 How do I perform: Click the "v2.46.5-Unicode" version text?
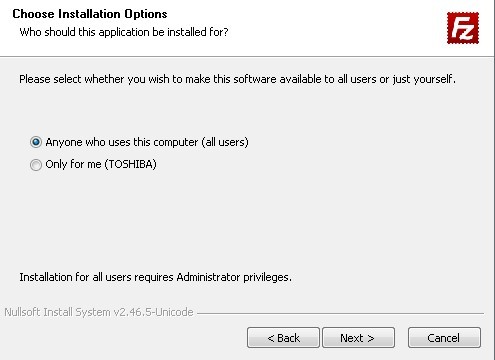154,312
